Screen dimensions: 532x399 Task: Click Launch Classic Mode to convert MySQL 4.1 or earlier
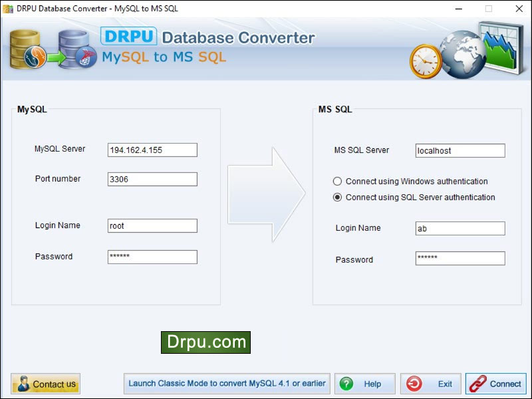tap(227, 384)
